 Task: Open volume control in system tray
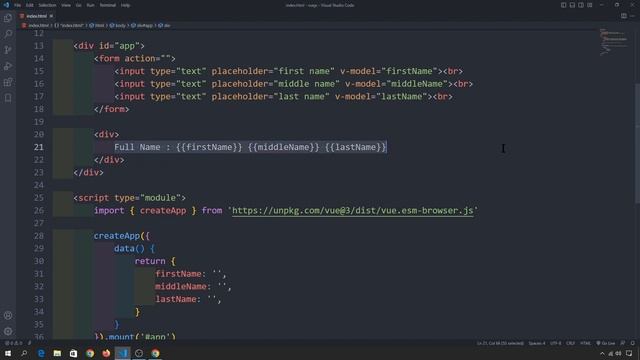pos(618,354)
